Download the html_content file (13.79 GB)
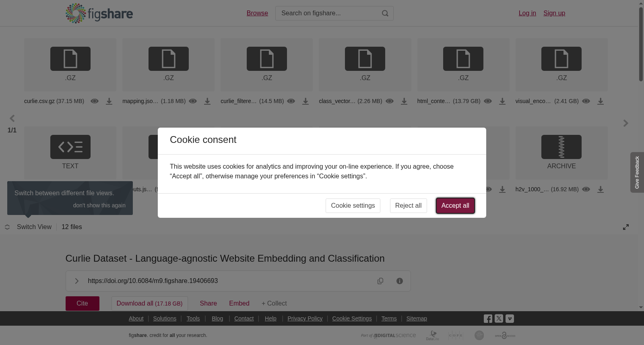 (502, 101)
